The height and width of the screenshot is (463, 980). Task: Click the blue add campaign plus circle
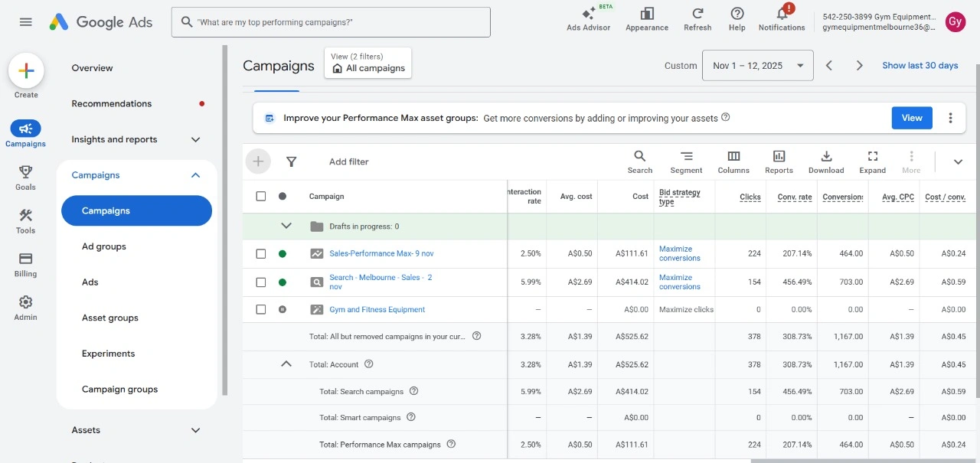pyautogui.click(x=258, y=161)
